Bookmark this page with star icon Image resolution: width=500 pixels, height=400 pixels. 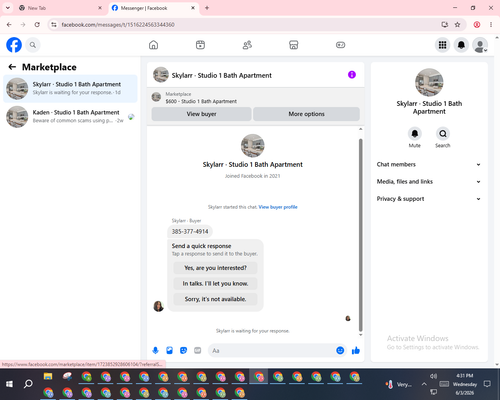(458, 25)
